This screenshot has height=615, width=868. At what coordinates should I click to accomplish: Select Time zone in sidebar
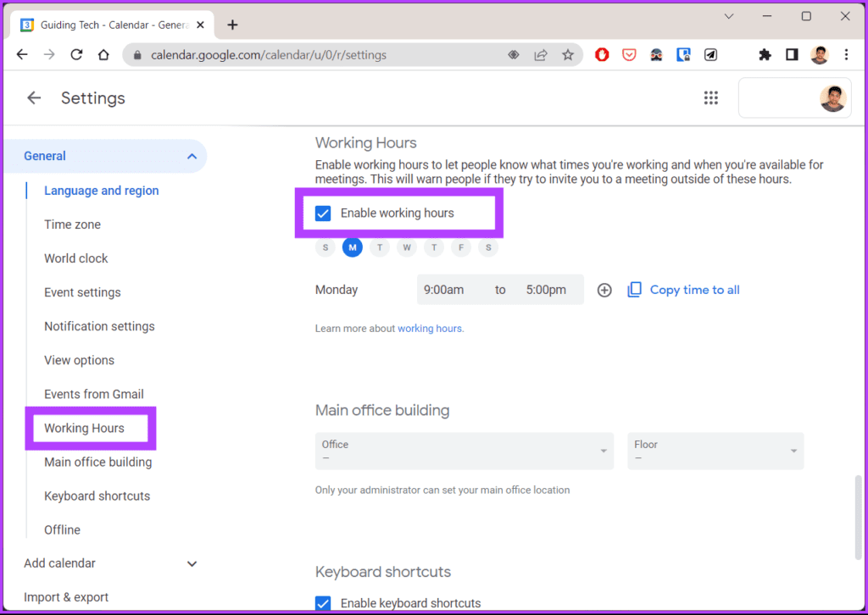(x=73, y=224)
